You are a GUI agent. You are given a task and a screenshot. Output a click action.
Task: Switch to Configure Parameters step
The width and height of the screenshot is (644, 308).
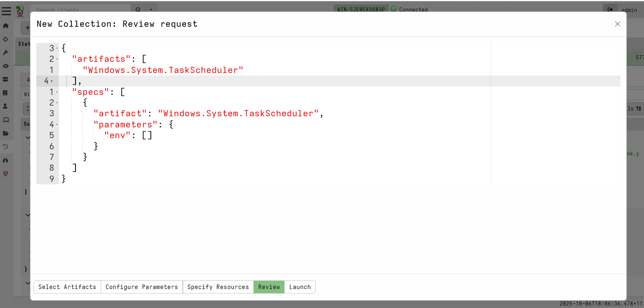(142, 287)
